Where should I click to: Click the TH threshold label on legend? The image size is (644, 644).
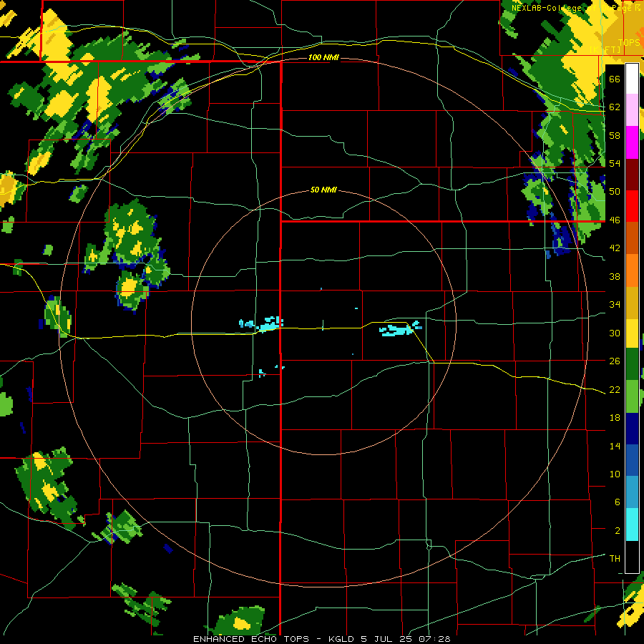pos(615,559)
